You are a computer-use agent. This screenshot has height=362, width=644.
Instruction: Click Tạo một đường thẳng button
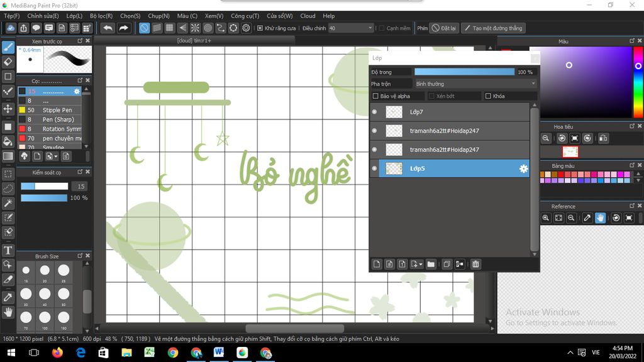click(x=493, y=28)
